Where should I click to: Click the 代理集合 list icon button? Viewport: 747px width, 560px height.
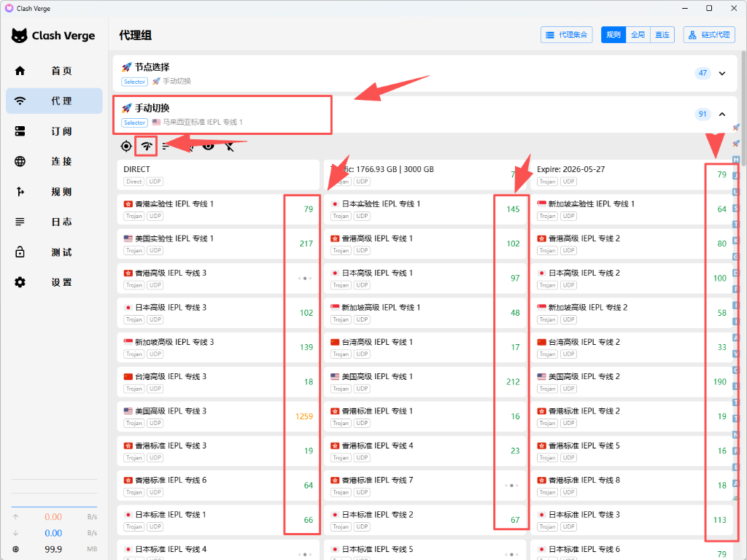coord(566,35)
